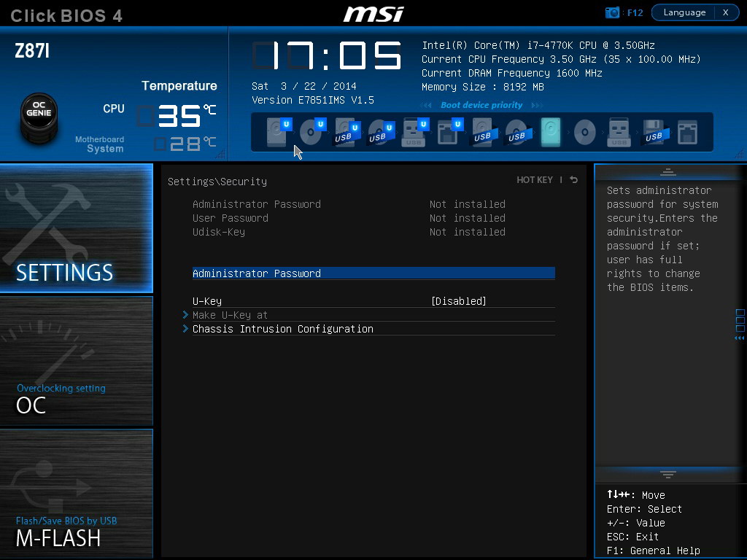Show the HOT KEY list
Image resolution: width=747 pixels, height=560 pixels.
pyautogui.click(x=535, y=180)
